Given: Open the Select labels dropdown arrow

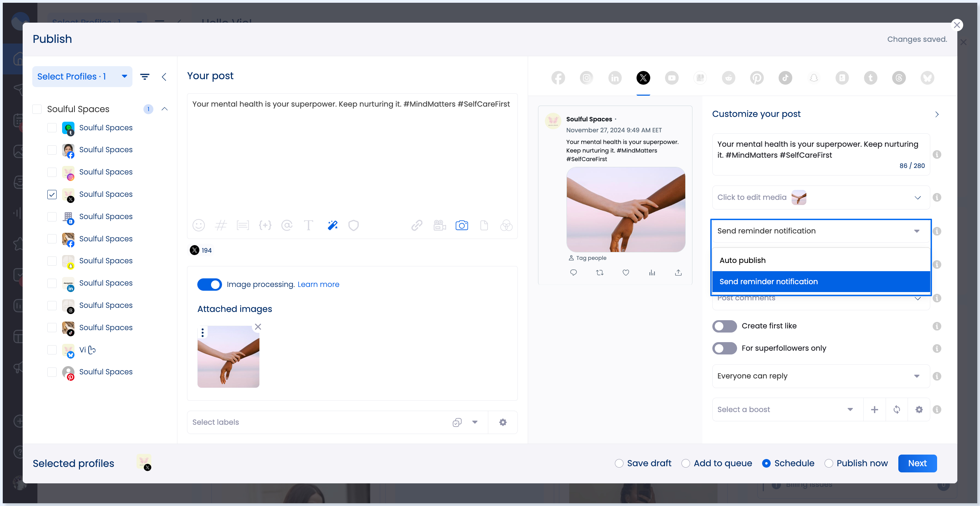Looking at the screenshot, I should tap(475, 422).
